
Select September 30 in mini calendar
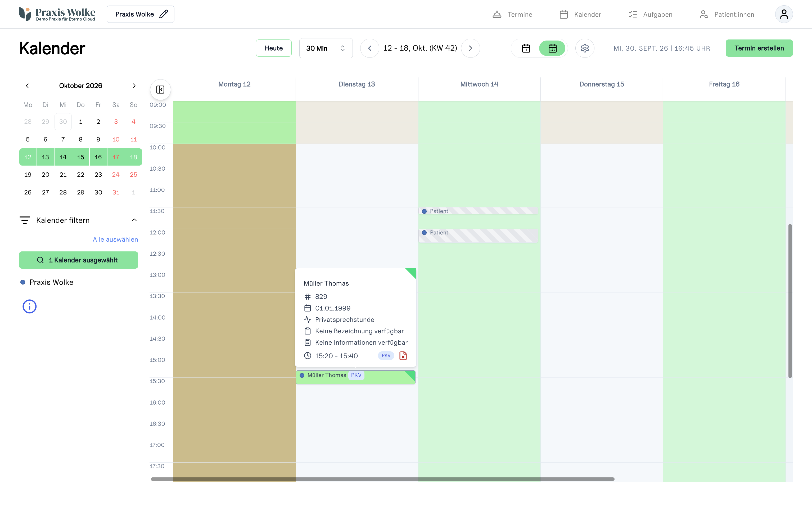tap(63, 122)
